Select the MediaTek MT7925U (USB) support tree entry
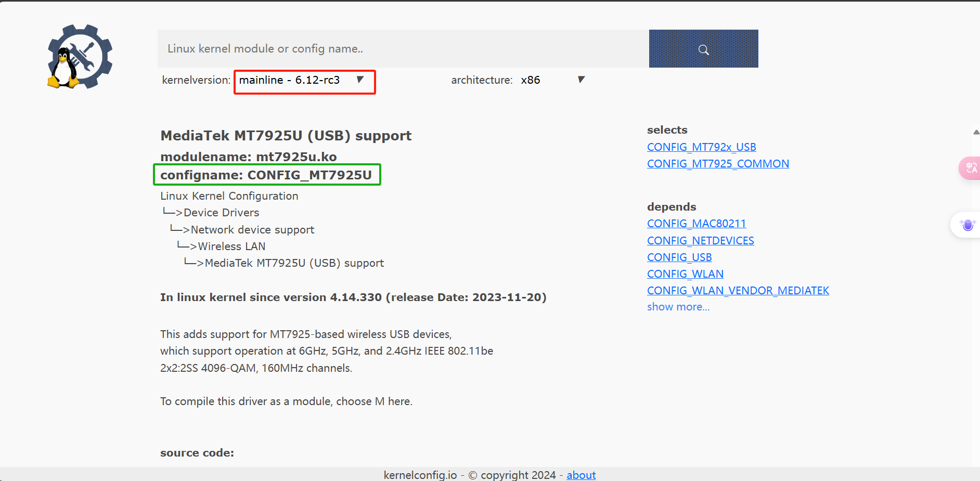 [294, 263]
